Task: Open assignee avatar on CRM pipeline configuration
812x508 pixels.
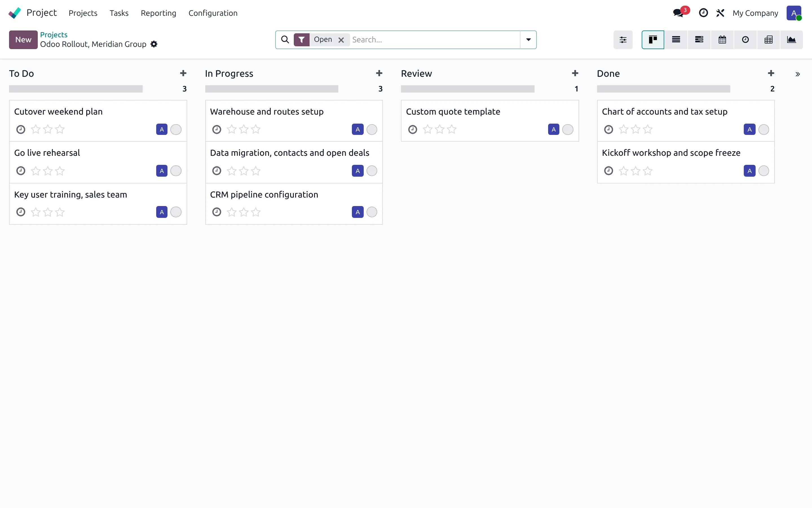Action: (x=358, y=212)
